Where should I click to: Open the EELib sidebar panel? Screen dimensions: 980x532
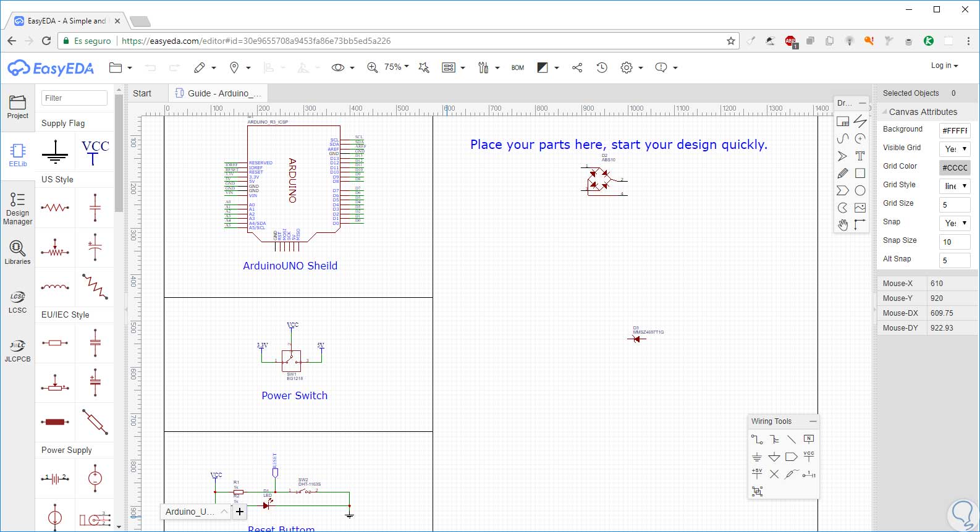pos(18,155)
